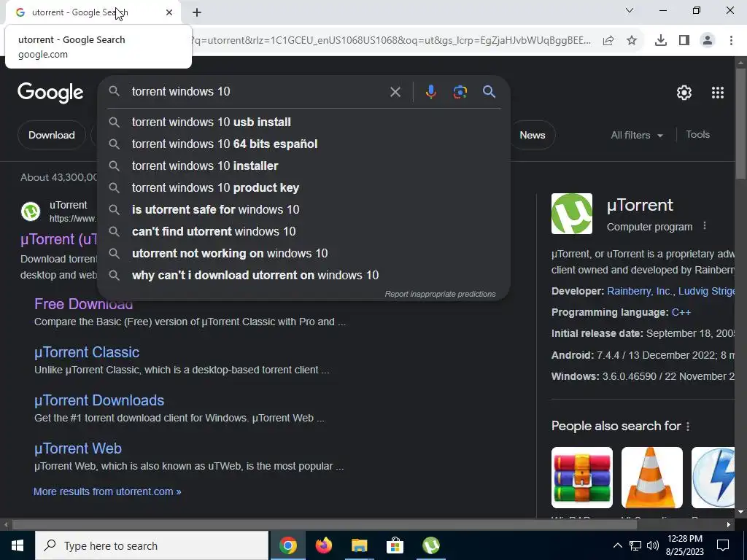Open the VLC cone thumbnail
The height and width of the screenshot is (560, 747).
coord(651,478)
